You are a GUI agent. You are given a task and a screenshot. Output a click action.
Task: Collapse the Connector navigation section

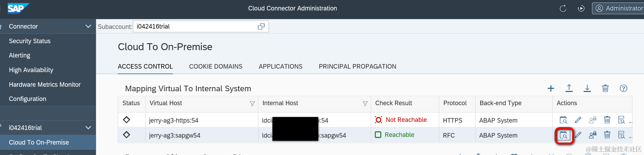[x=88, y=26]
